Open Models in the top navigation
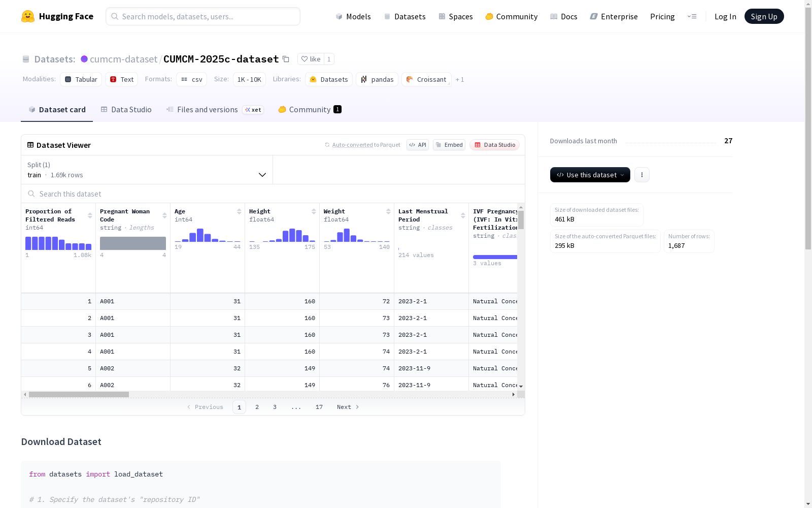The width and height of the screenshot is (812, 508). pos(353,16)
